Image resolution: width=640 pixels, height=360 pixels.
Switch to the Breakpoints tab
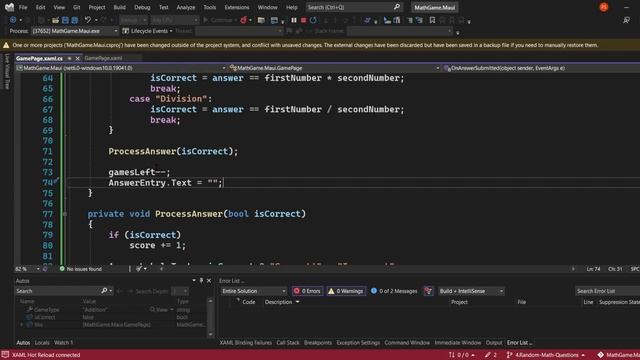[x=318, y=343]
